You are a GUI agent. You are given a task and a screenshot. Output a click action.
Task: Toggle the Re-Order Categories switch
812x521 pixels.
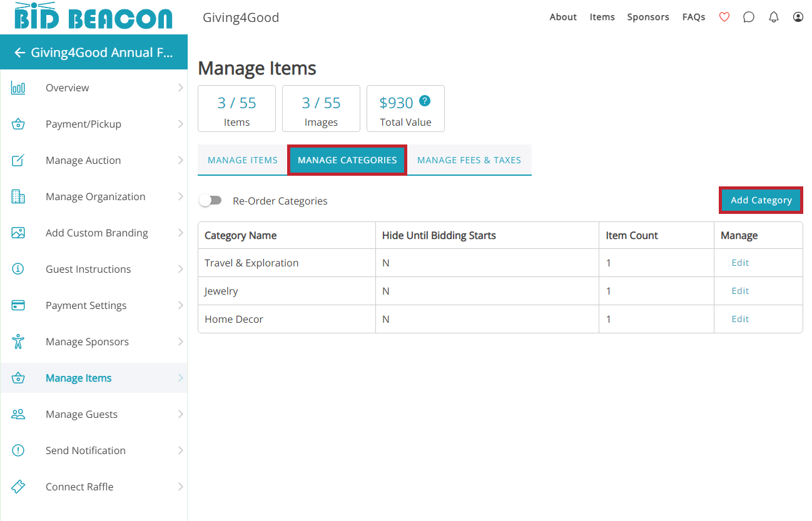211,201
